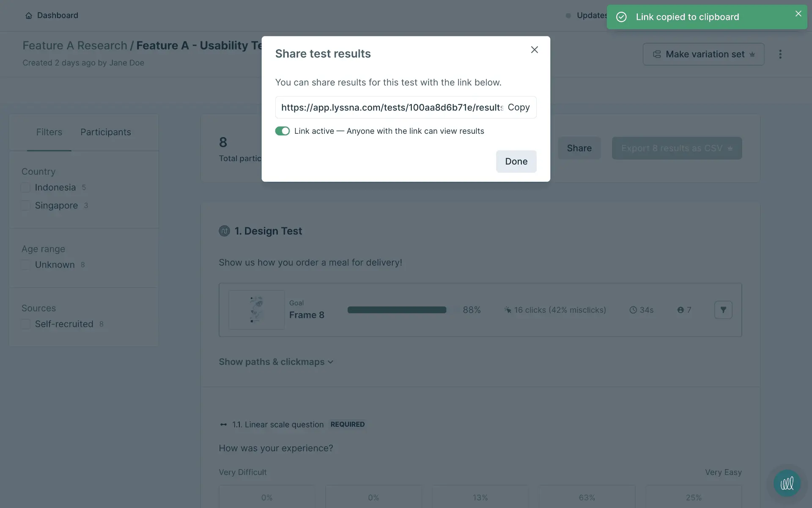The width and height of the screenshot is (812, 508).
Task: Expand Show paths & clickmaps
Action: 276,362
